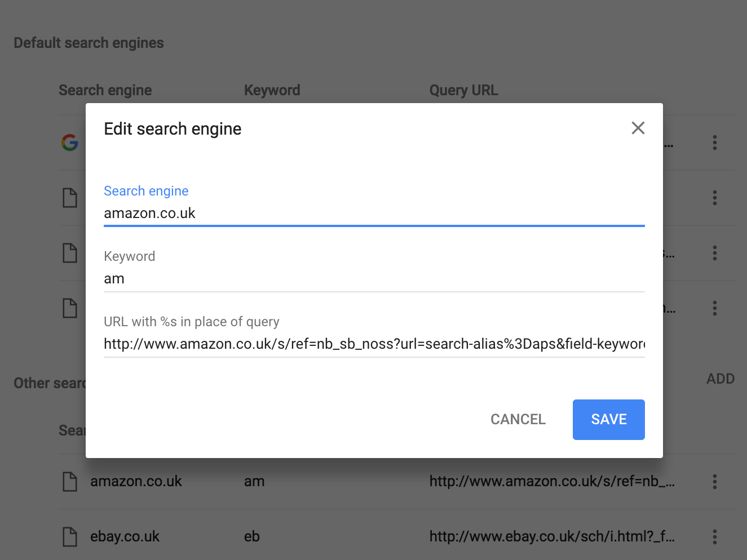Image resolution: width=747 pixels, height=560 pixels.
Task: Click the Keyword column header
Action: pos(272,91)
